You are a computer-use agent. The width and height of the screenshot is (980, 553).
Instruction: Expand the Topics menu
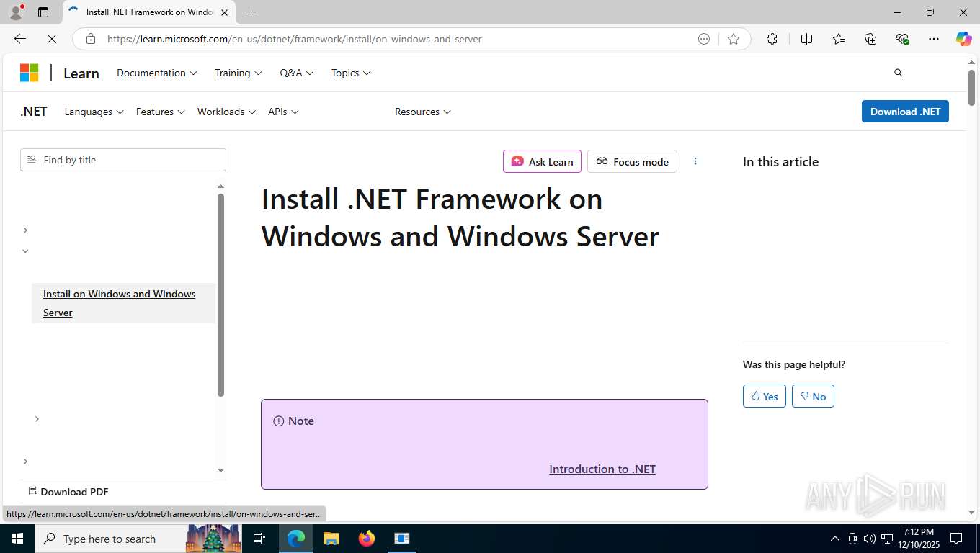(x=351, y=73)
